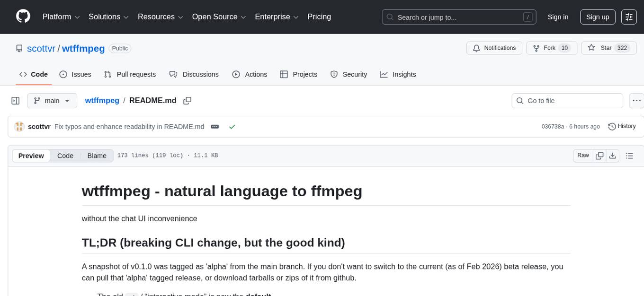Select the Preview view toggle
644x296 pixels.
pyautogui.click(x=31, y=156)
